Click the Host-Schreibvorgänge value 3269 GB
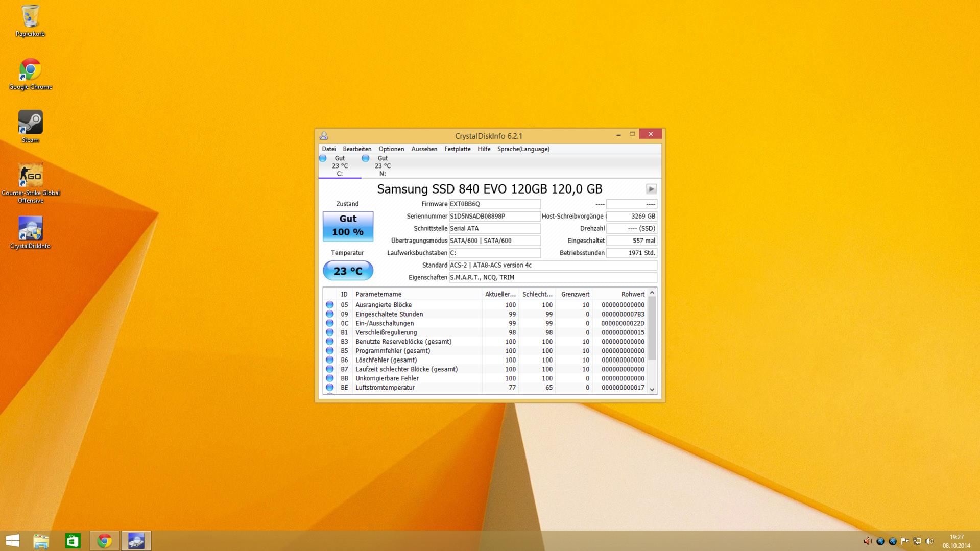Screen dimensions: 980x551 point(631,216)
